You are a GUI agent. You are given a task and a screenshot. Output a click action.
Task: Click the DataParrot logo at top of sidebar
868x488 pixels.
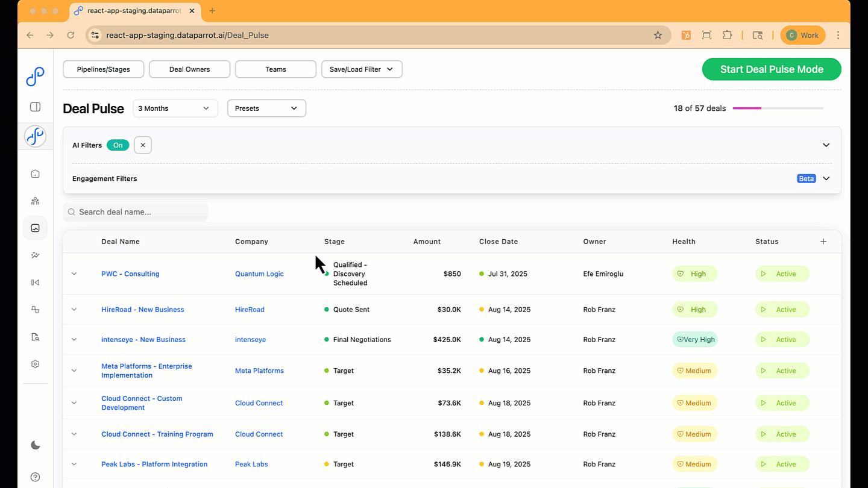tap(35, 76)
